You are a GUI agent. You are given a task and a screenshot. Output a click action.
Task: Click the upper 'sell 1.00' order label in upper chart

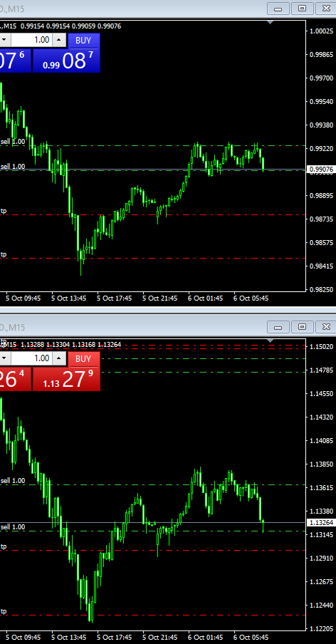(13, 142)
